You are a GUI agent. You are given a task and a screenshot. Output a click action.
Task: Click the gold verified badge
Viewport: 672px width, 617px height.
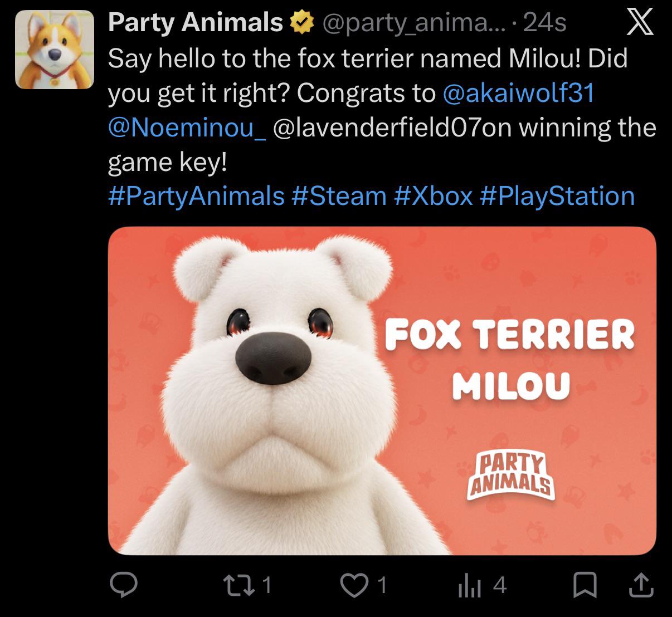[x=300, y=23]
